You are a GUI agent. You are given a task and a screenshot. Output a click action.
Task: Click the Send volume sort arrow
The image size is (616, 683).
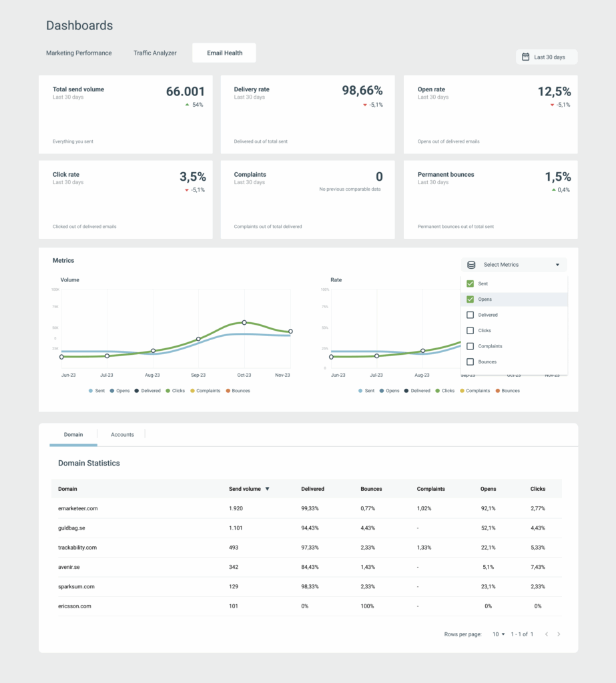268,489
